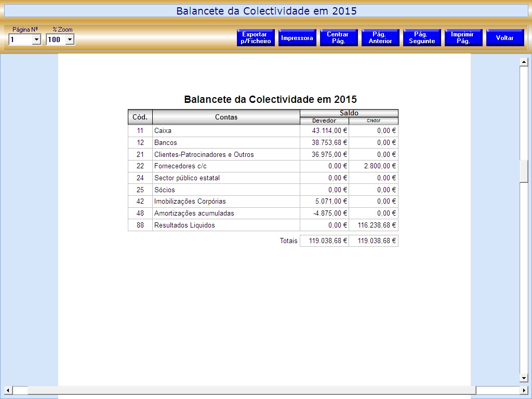Screen dimensions: 532x399
Task: Click the 43.114,00 € Caixa debit value
Action: (329, 130)
